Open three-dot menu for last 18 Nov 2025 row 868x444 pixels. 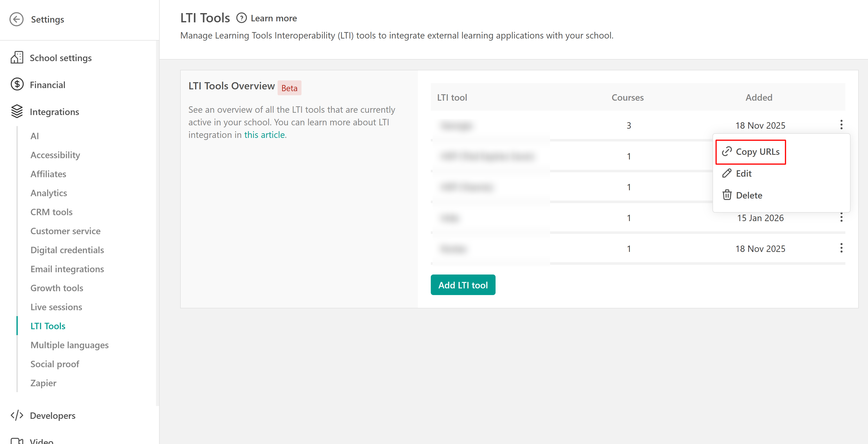pos(841,248)
